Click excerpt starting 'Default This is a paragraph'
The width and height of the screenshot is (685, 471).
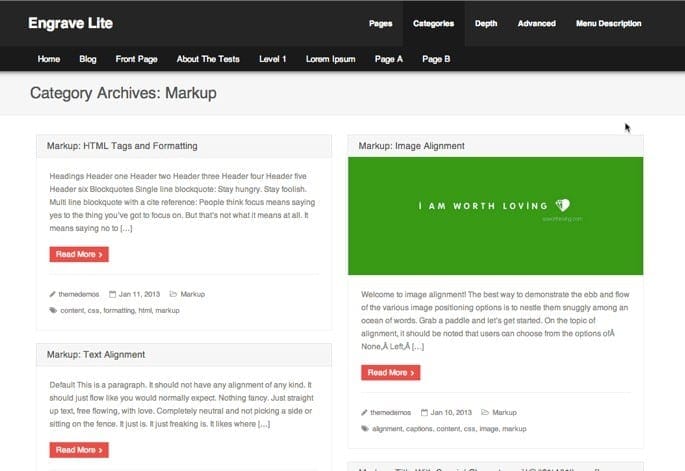[181, 404]
